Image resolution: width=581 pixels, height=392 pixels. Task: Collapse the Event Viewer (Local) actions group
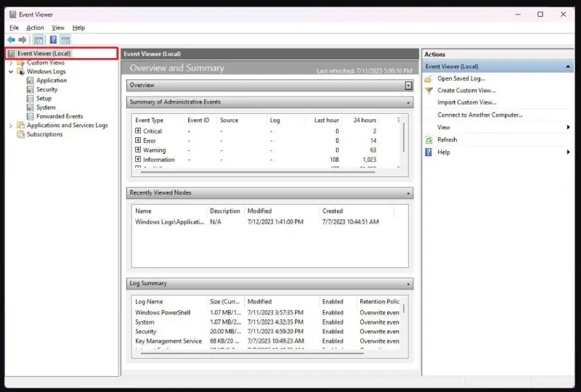[x=568, y=67]
